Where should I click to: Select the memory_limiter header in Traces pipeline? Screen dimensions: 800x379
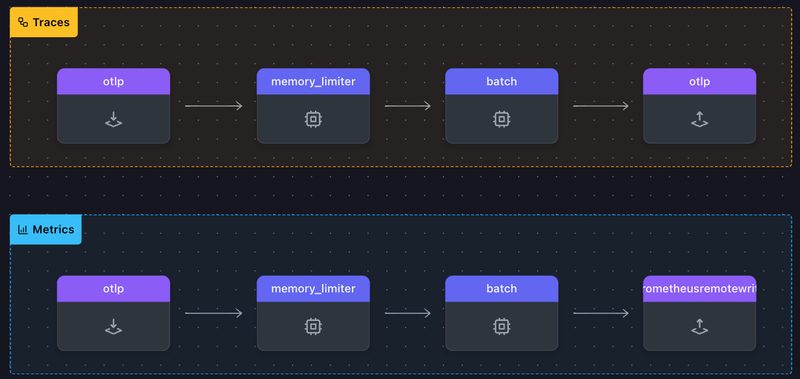click(x=313, y=82)
